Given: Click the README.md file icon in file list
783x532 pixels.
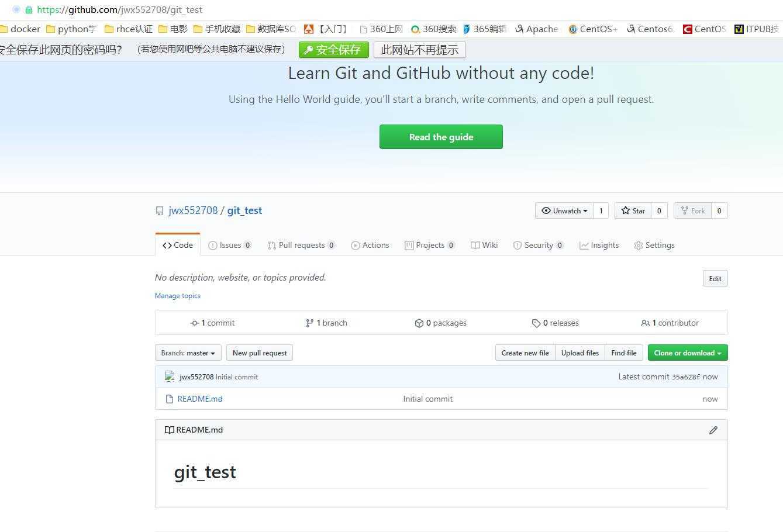Looking at the screenshot, I should pos(170,399).
